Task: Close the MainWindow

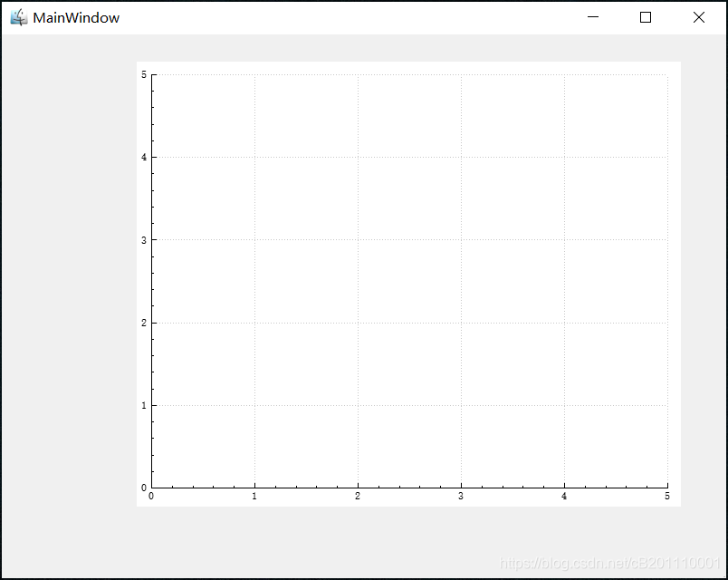Action: [699, 17]
